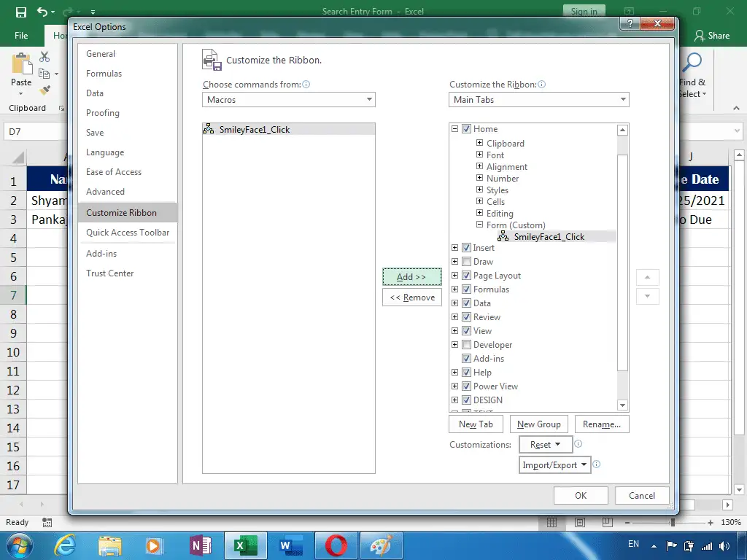Screen dimensions: 747x560
Task: Click the info icon next to Import/Export
Action: pyautogui.click(x=597, y=464)
